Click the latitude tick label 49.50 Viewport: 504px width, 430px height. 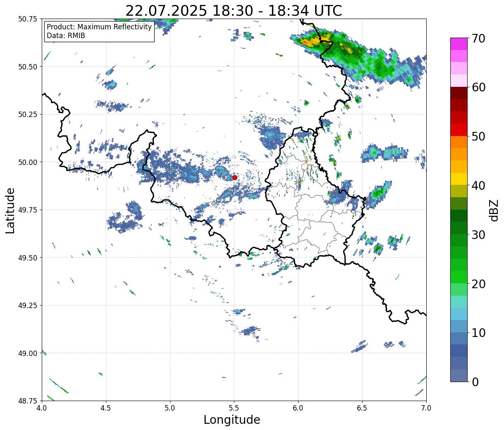coord(28,258)
